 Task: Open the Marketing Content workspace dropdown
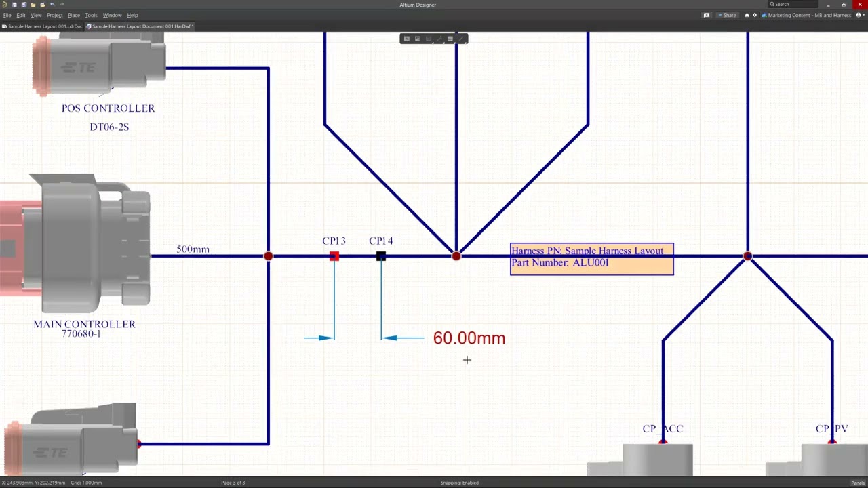(x=808, y=15)
